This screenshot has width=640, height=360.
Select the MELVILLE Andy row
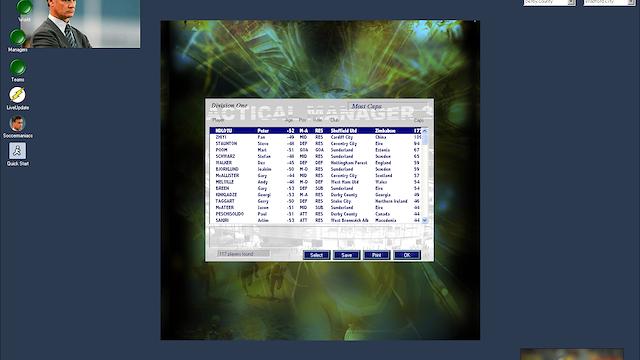316,182
